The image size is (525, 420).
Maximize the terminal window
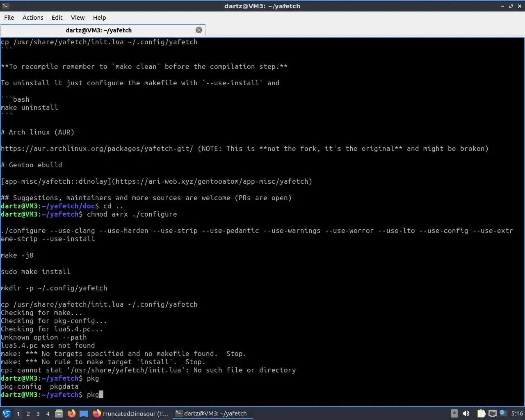click(x=511, y=6)
